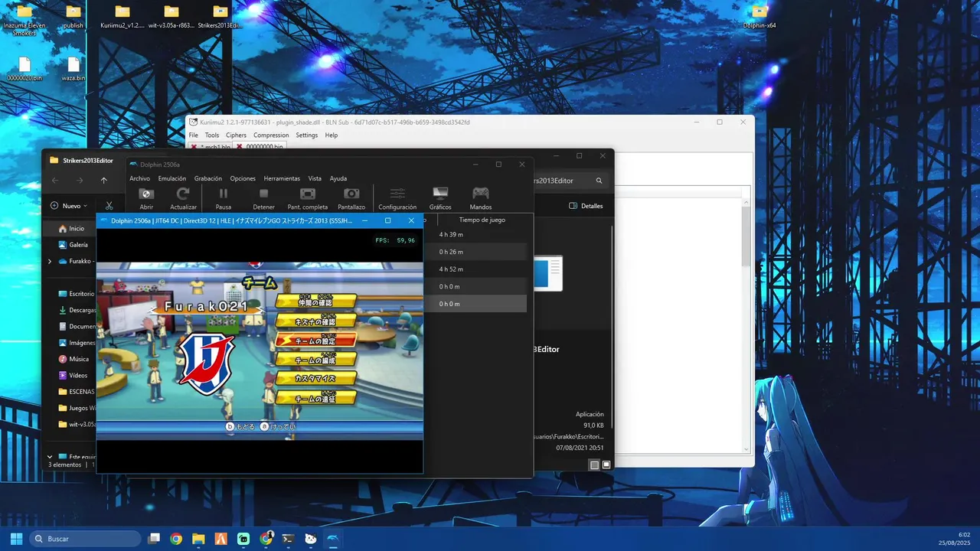
Task: Open Escritorio in the Explorer sidebar
Action: tap(76, 294)
